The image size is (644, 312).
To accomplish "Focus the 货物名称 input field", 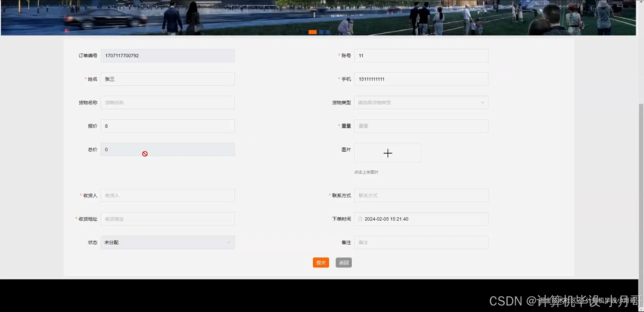I will click(x=168, y=102).
